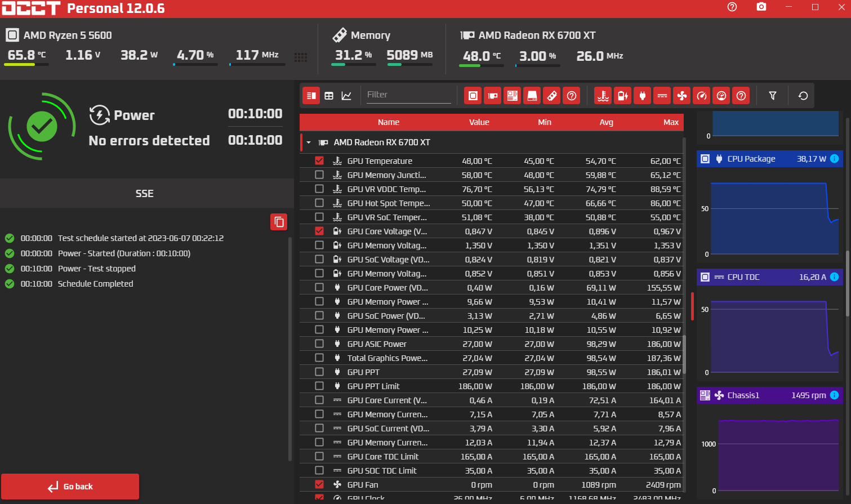The width and height of the screenshot is (851, 504).
Task: Toggle the unknown hardware filter beside the memory filter
Action: tap(572, 96)
